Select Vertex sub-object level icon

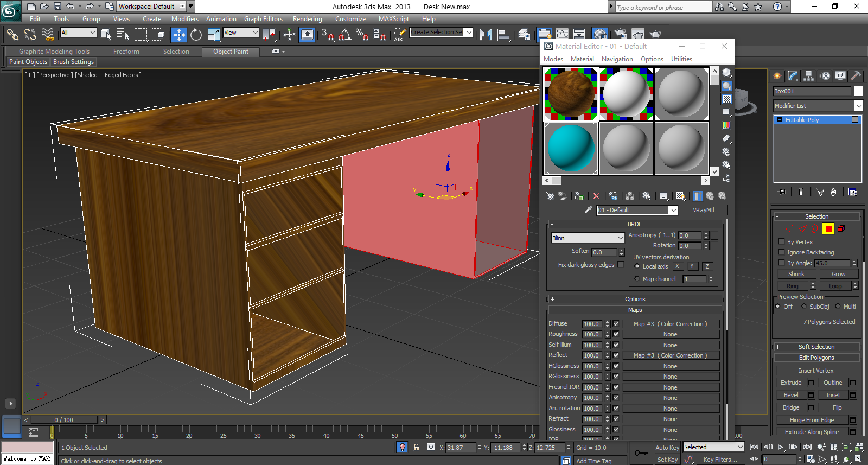point(789,229)
